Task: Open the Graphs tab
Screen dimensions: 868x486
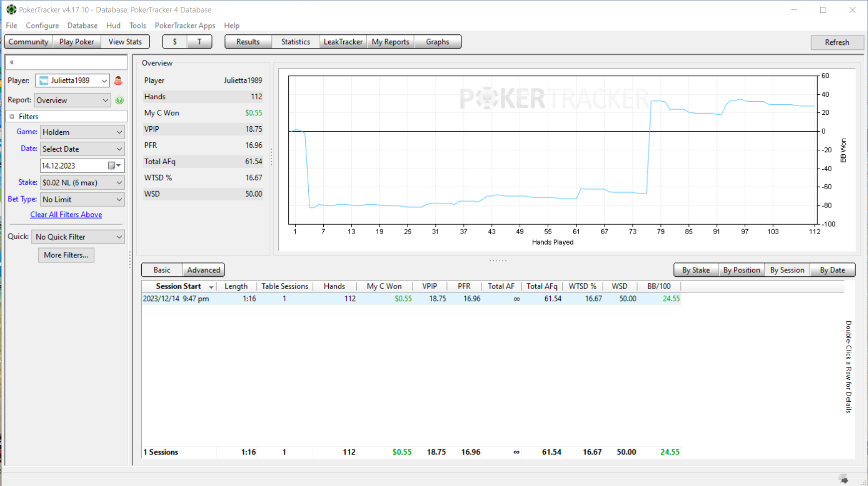Action: coord(437,42)
